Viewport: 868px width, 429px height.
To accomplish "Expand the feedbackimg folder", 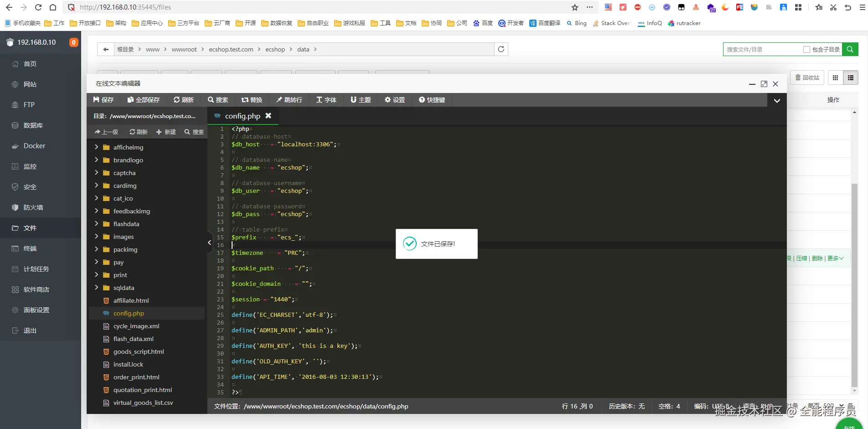I will (x=96, y=211).
